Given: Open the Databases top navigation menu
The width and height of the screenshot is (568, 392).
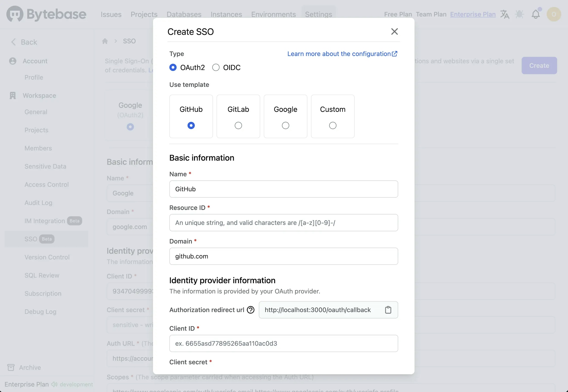Looking at the screenshot, I should pos(184,14).
